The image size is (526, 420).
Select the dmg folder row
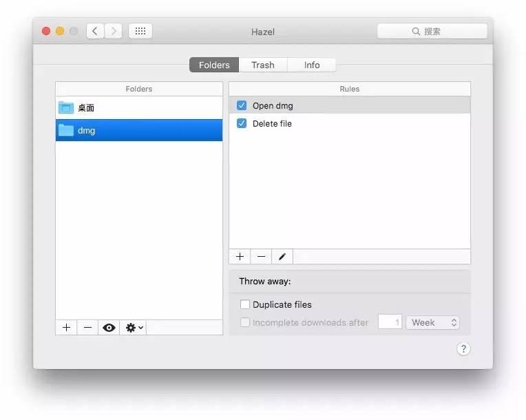coord(139,130)
